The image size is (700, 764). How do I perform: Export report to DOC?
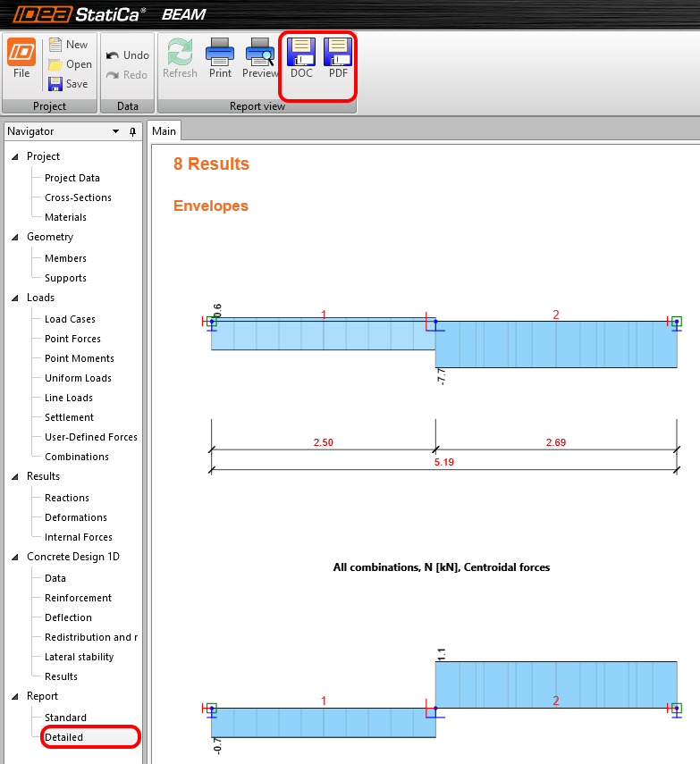(x=301, y=59)
